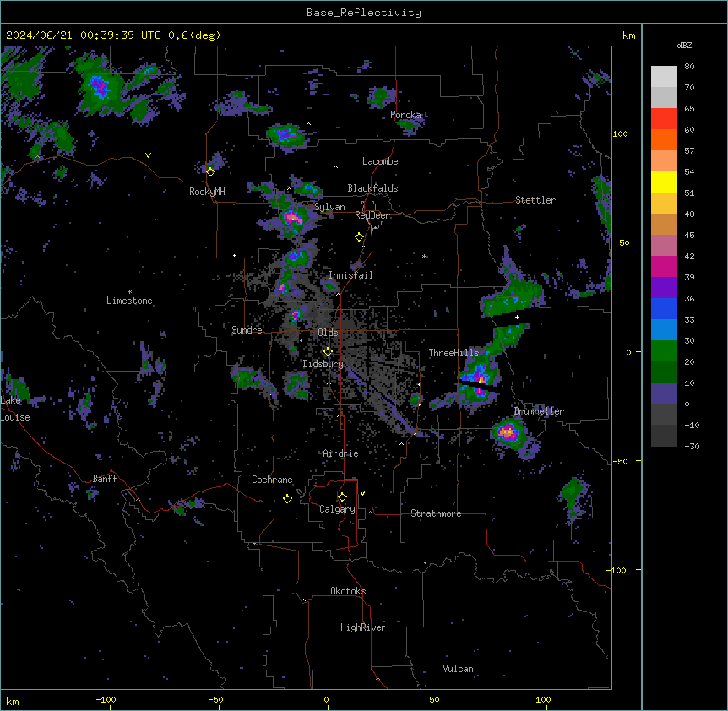Screen dimensions: 728x711
Task: Click the Airdrie label
Action: (x=341, y=453)
